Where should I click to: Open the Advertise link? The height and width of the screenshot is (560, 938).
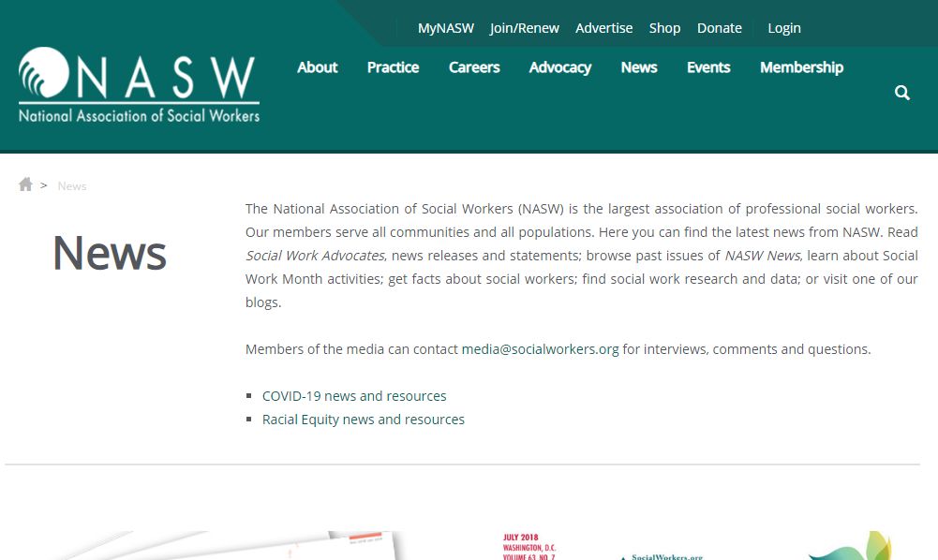pyautogui.click(x=604, y=28)
